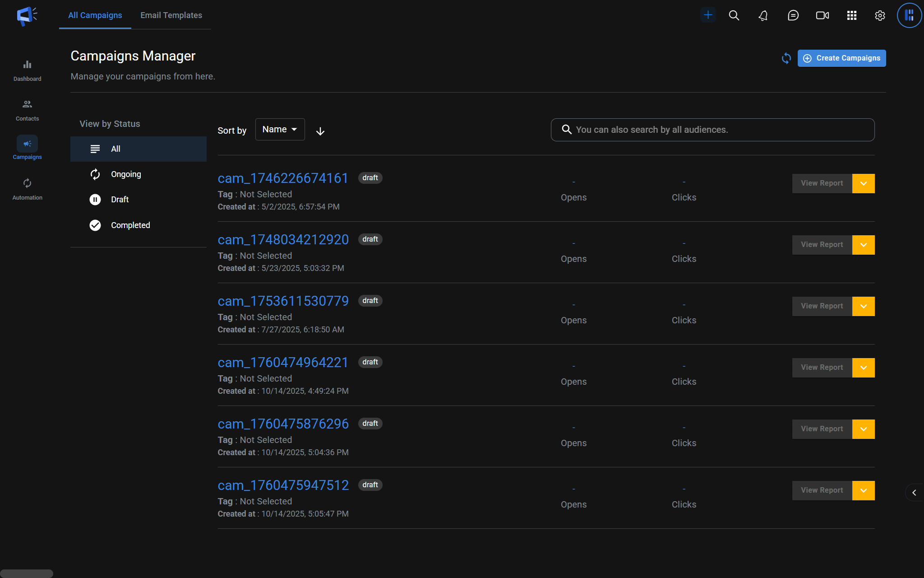Click the video camera icon

click(822, 16)
